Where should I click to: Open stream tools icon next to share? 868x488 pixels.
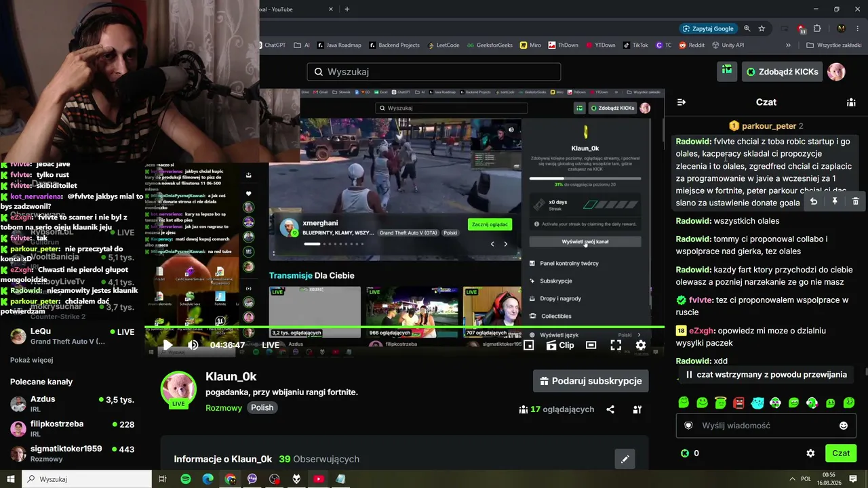[x=637, y=409]
